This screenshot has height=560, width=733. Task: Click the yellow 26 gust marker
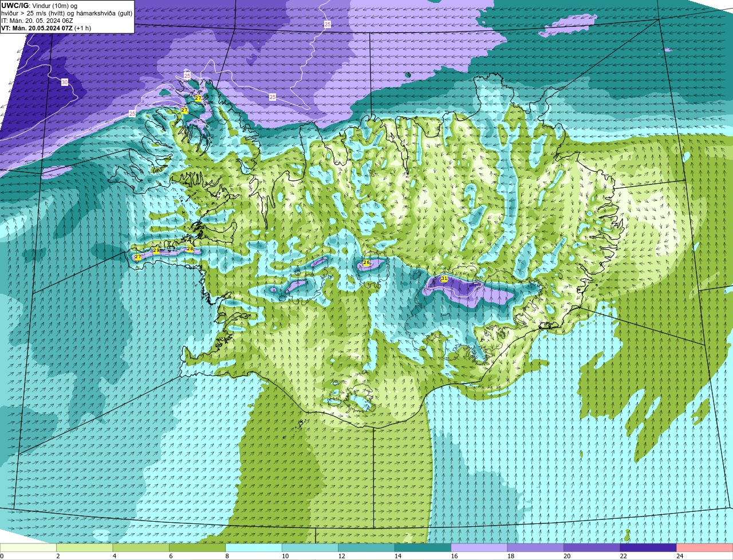[366, 262]
